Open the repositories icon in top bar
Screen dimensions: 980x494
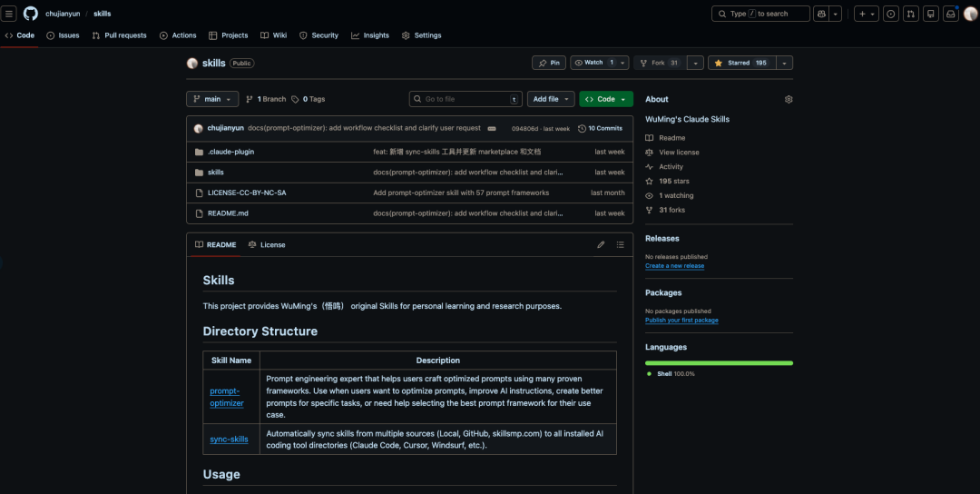point(931,13)
